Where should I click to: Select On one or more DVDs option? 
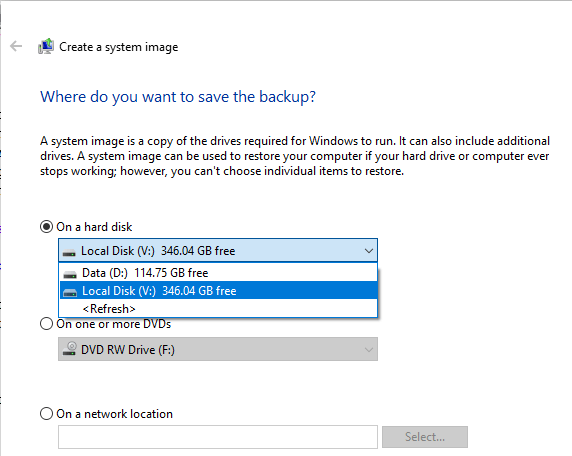(x=46, y=324)
